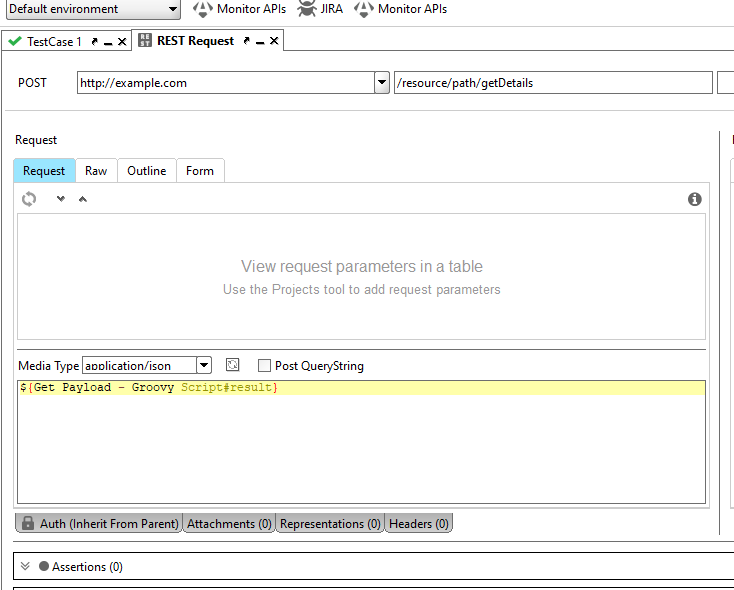
Task: Click the /resource/path/getDetails resource field
Action: tap(553, 83)
